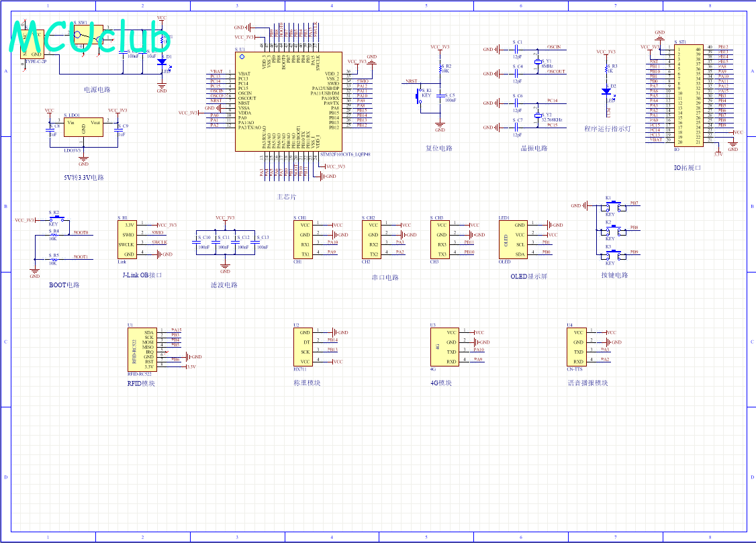756x543 pixels.
Task: Select the S_LDO1 regulator symbol
Action: coord(83,128)
